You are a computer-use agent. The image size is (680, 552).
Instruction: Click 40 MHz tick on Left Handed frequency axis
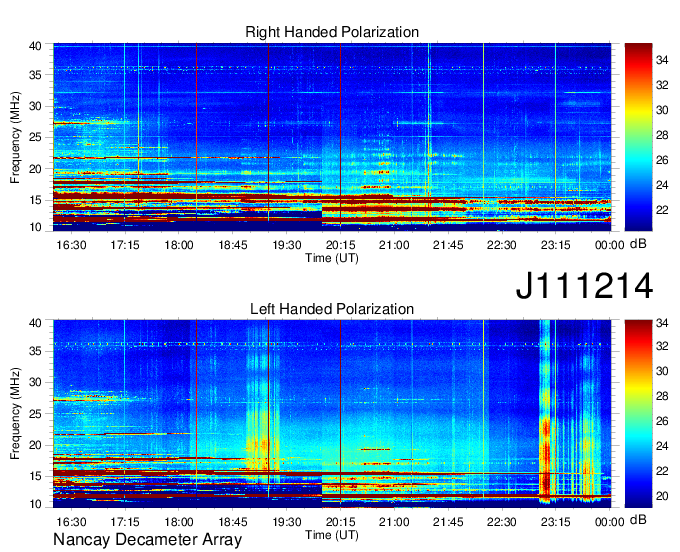coord(35,323)
